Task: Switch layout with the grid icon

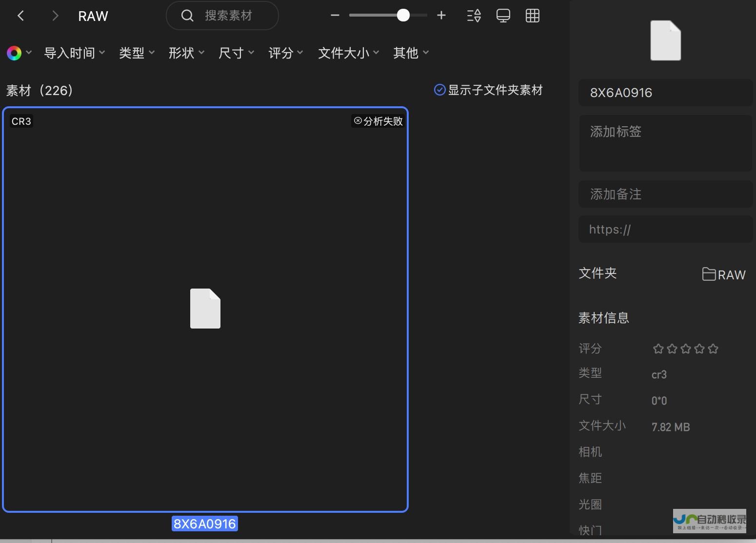Action: click(x=533, y=16)
